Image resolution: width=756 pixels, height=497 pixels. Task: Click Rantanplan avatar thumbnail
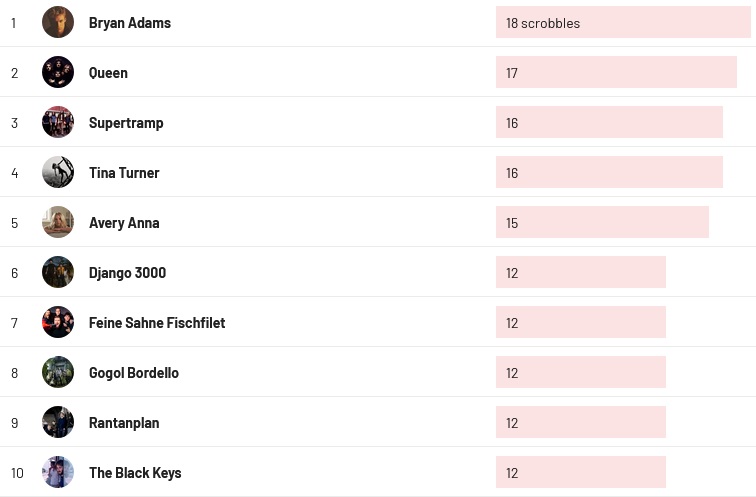(58, 422)
